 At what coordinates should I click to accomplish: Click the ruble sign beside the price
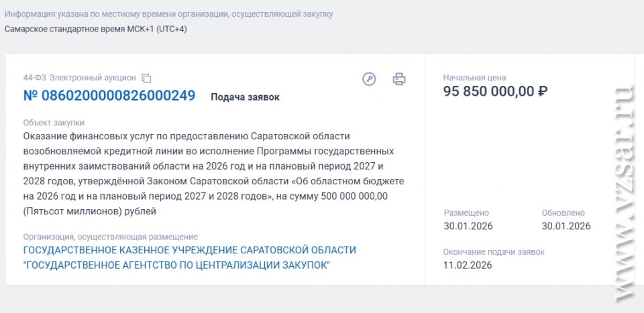point(543,91)
